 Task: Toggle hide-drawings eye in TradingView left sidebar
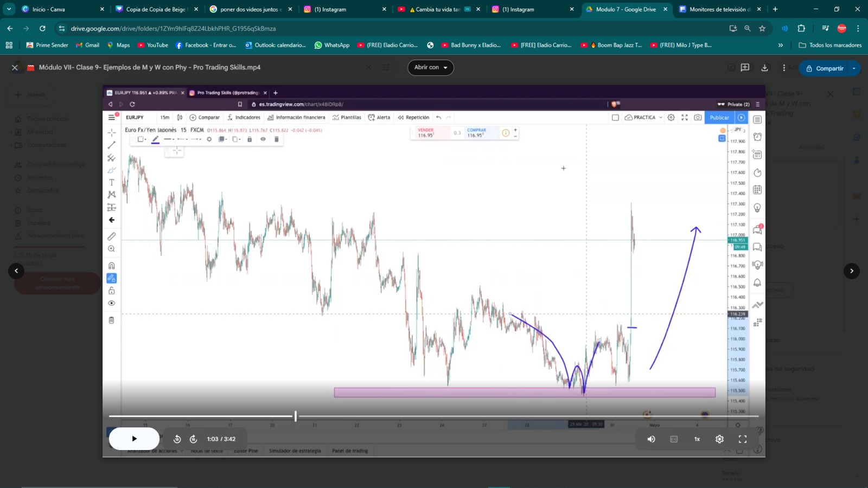[111, 303]
